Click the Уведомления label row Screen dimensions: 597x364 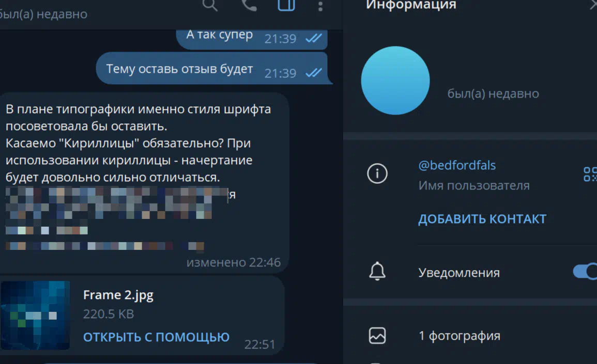(470, 272)
